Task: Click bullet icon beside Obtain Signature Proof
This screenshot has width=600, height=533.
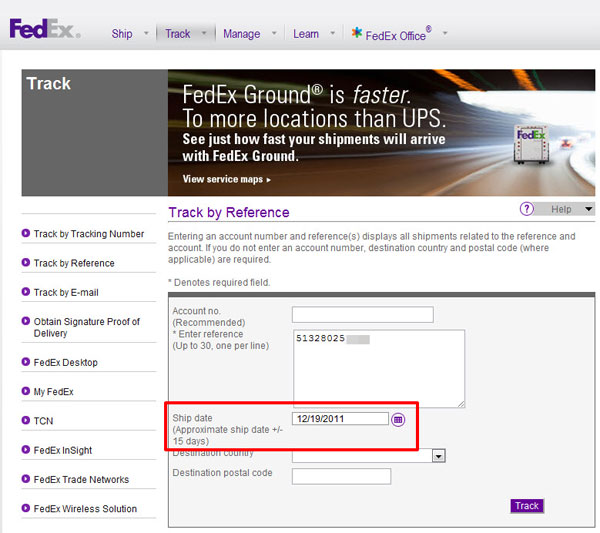Action: (x=26, y=321)
